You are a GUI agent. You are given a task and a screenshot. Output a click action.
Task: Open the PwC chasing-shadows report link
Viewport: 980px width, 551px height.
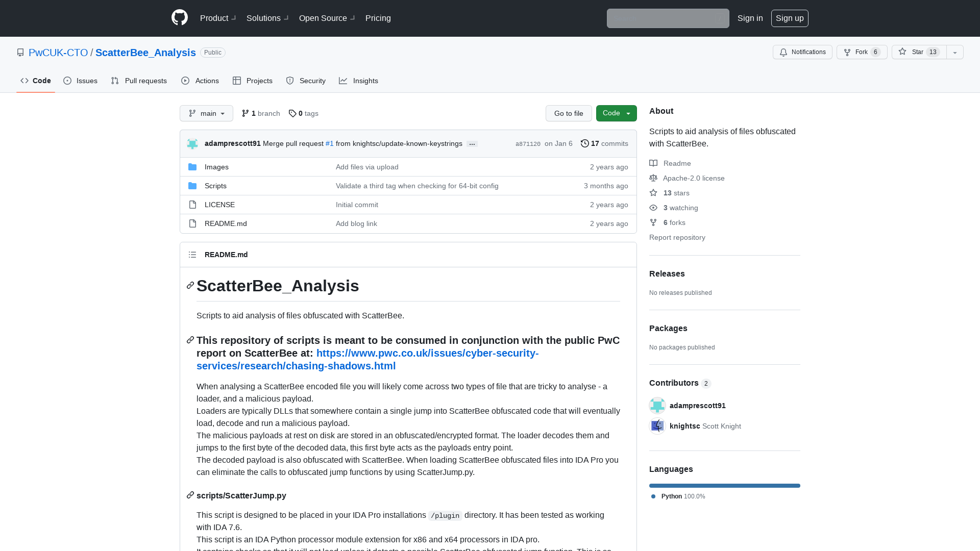(367, 359)
